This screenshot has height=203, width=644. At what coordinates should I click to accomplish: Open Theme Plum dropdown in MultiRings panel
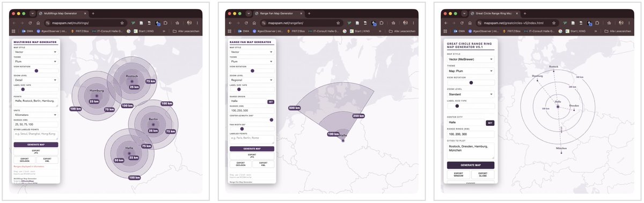(x=35, y=61)
